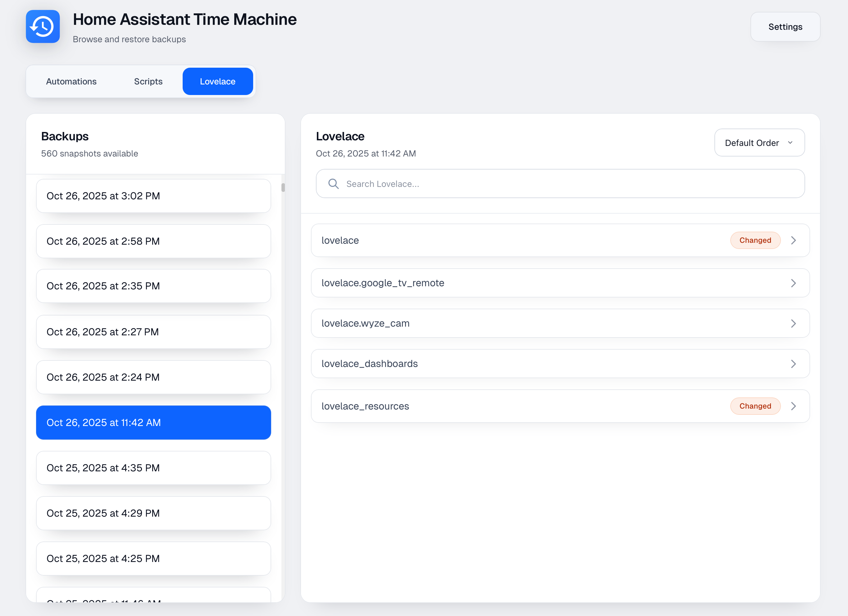Viewport: 848px width, 616px height.
Task: Select backup Oct 26, 2025 at 3:02 PM
Action: coord(153,196)
